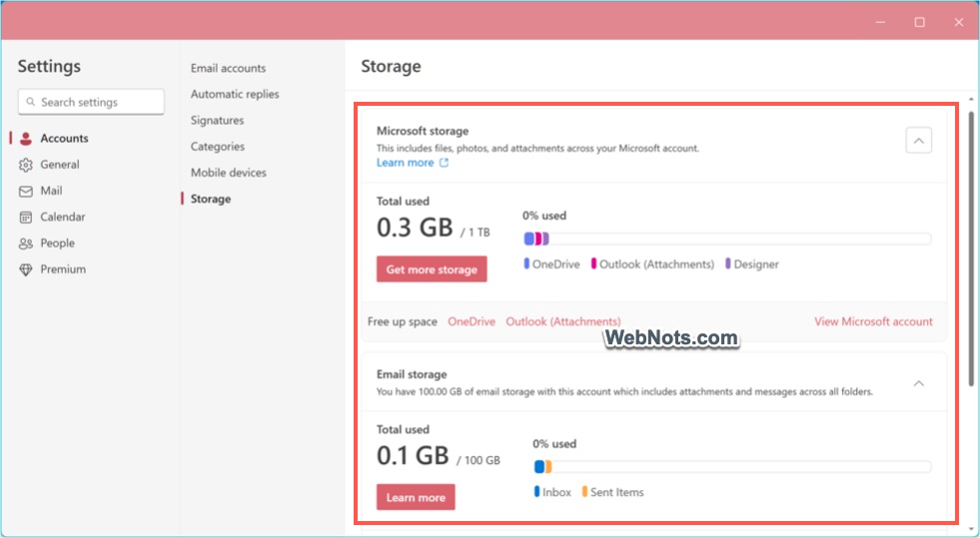Open the Mobile devices settings page
Screen dimensions: 980x538
tap(229, 173)
